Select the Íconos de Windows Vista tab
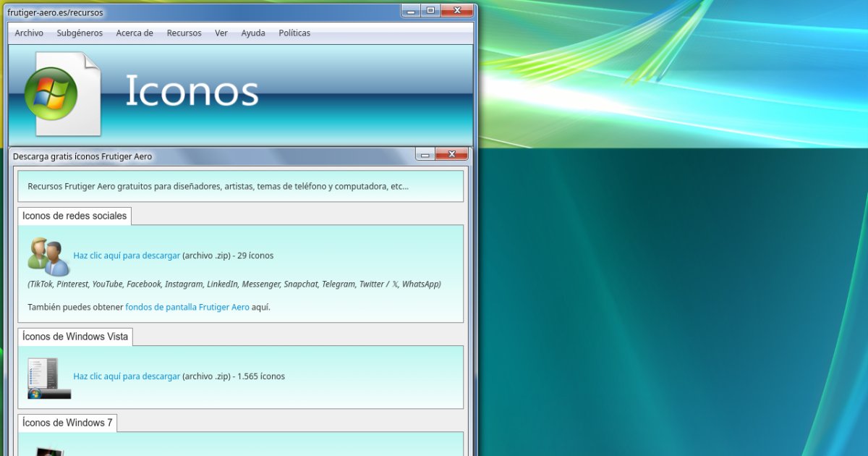This screenshot has height=456, width=868. tap(75, 337)
